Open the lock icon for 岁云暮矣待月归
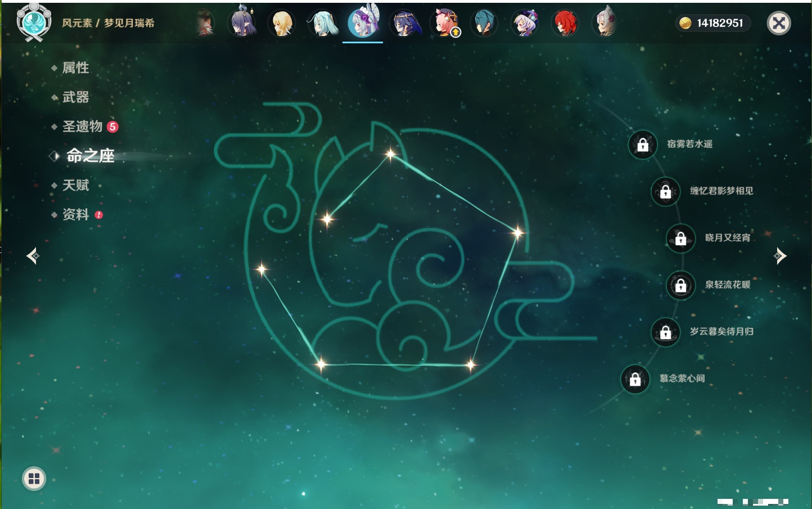This screenshot has width=812, height=509. tap(666, 332)
